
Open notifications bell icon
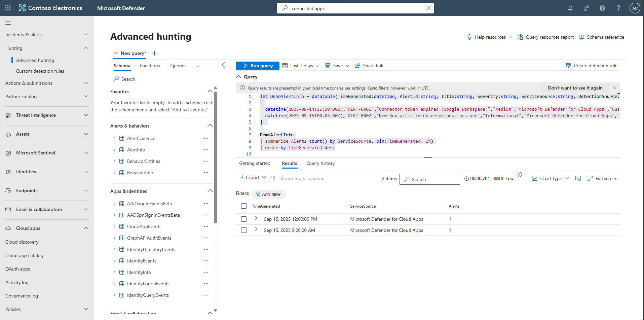[x=570, y=8]
